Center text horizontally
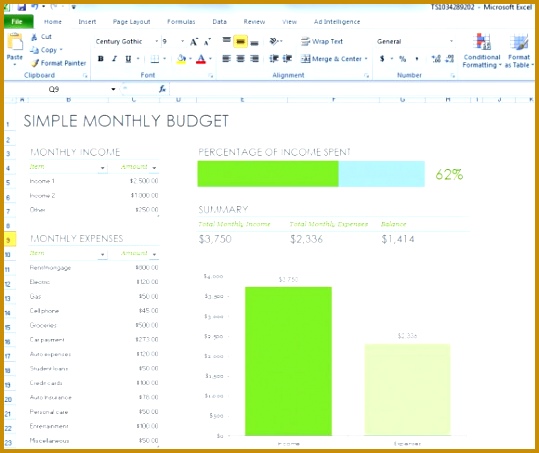This screenshot has width=539, height=453. [x=240, y=59]
